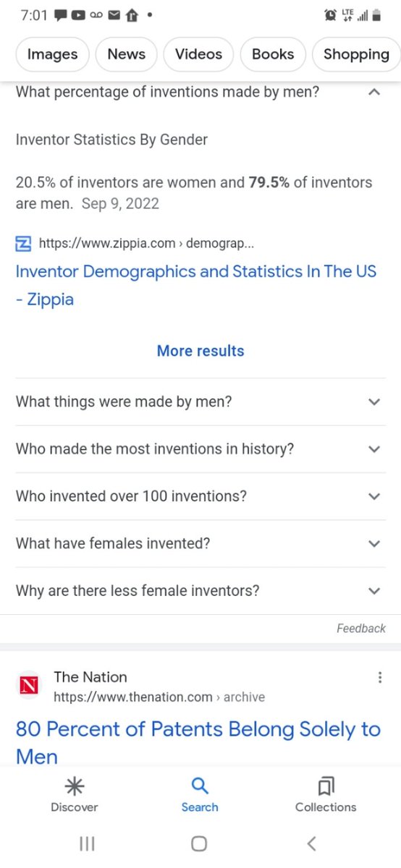Expand 'What things were made by men?'
401x868 pixels.
tap(200, 401)
